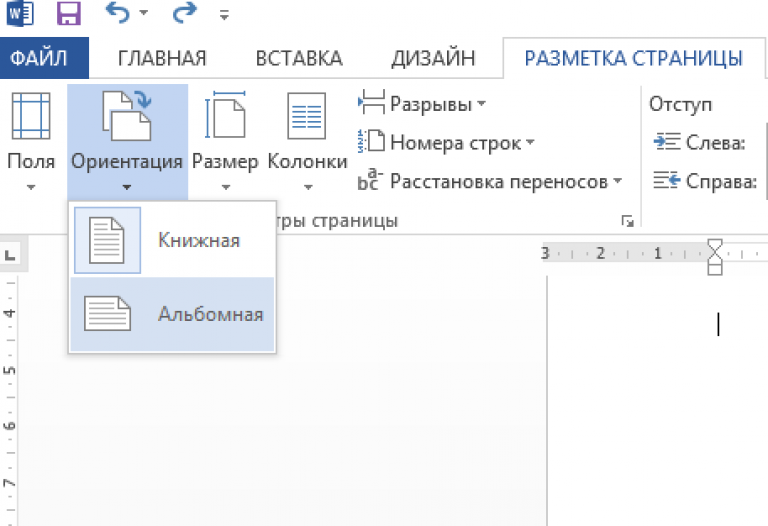Image resolution: width=768 pixels, height=526 pixels.
Task: Click the Ориентация icon
Action: click(x=127, y=116)
